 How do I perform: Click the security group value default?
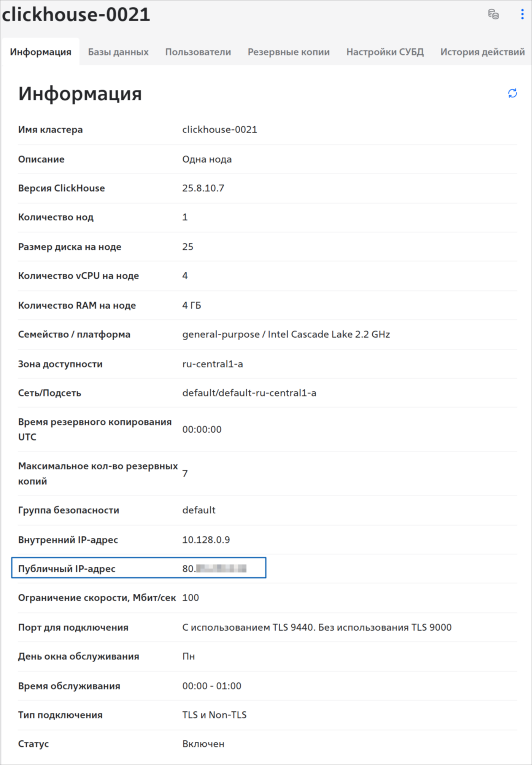pos(199,510)
